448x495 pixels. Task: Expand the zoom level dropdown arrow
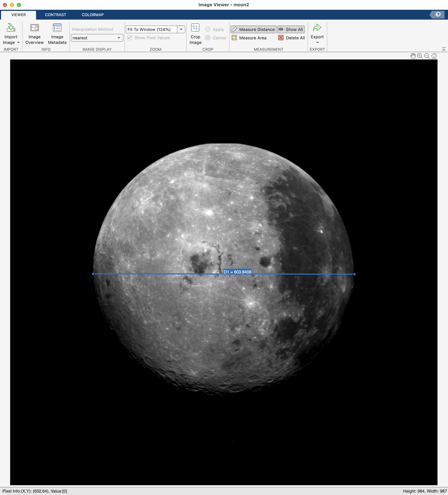pyautogui.click(x=181, y=29)
